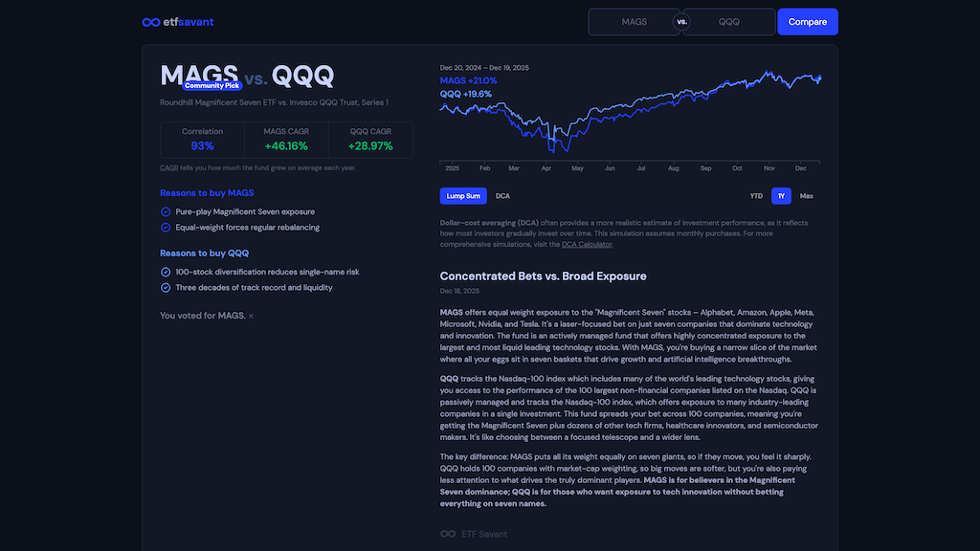This screenshot has width=980, height=551.
Task: Click the ETF Savant watermark below the article
Action: pos(475,534)
